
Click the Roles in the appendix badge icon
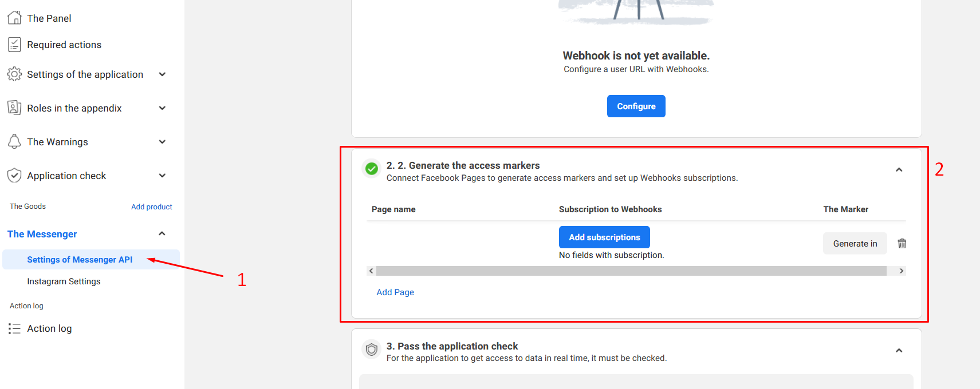click(14, 108)
